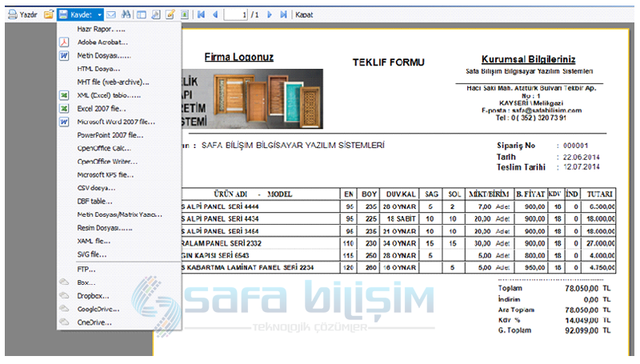Select Microsoft Word 2007 file option
The height and width of the screenshot is (364, 640).
pyautogui.click(x=115, y=122)
